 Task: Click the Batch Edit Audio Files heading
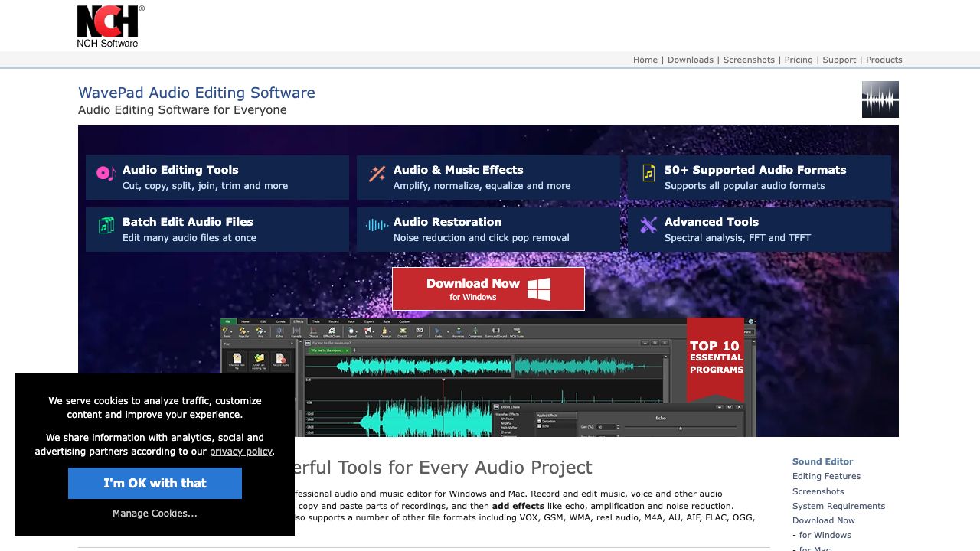[188, 222]
